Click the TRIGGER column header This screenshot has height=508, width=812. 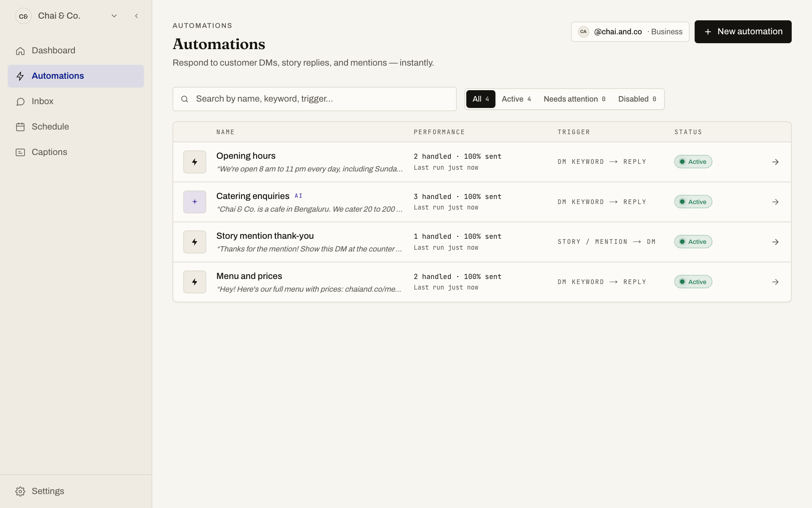click(x=573, y=133)
